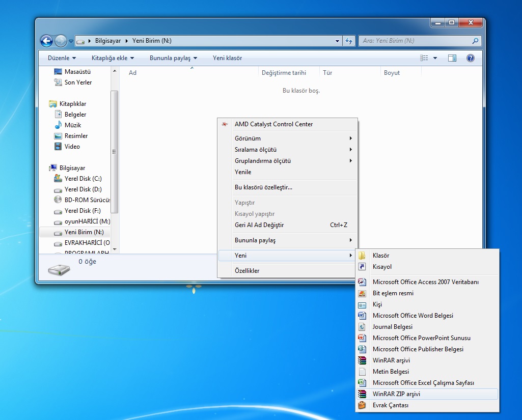Click Yeni Birim (N:) breadcrumb segment
The height and width of the screenshot is (420, 522).
[x=152, y=41]
